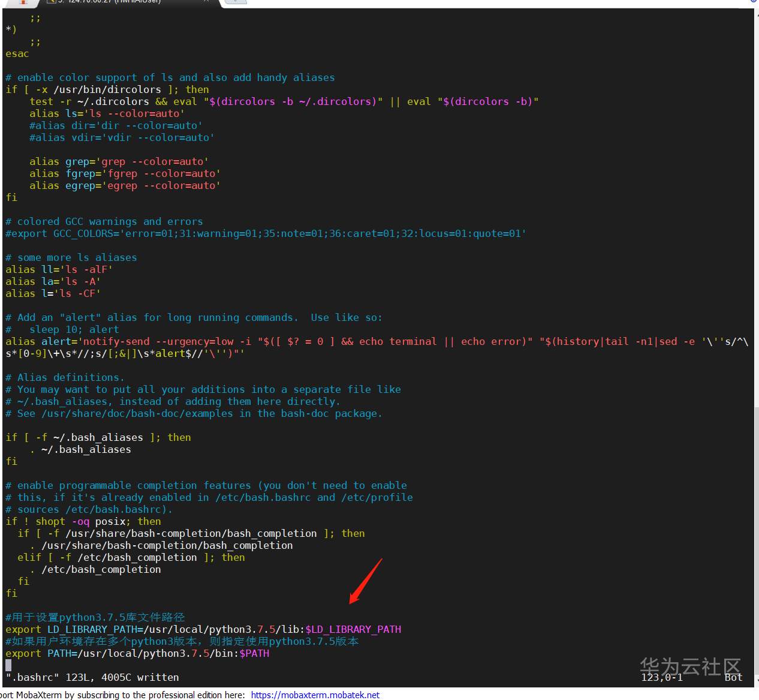Image resolution: width=759 pixels, height=700 pixels.
Task: Click comment "# Add an "alert" alias"
Action: pos(194,317)
